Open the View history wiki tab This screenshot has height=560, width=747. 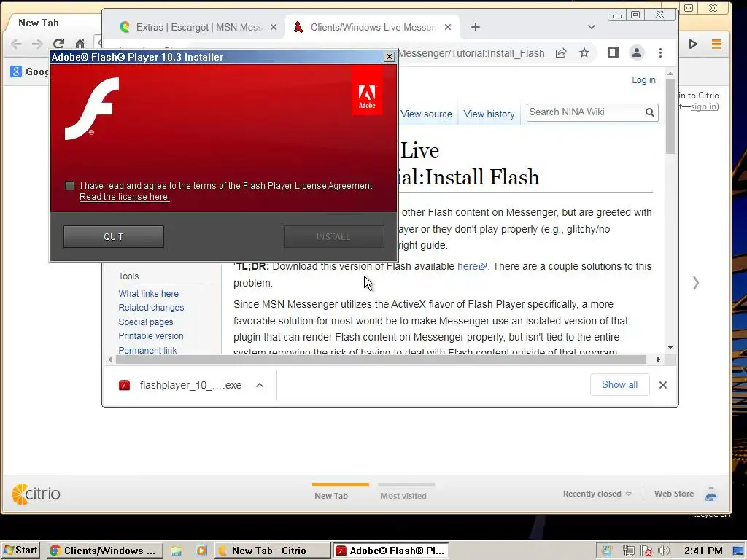tap(489, 114)
